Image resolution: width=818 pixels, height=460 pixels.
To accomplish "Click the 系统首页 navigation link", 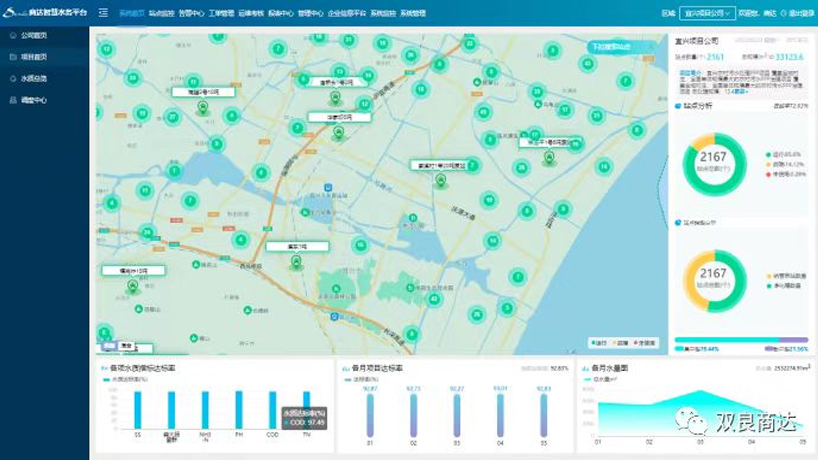I will [130, 14].
